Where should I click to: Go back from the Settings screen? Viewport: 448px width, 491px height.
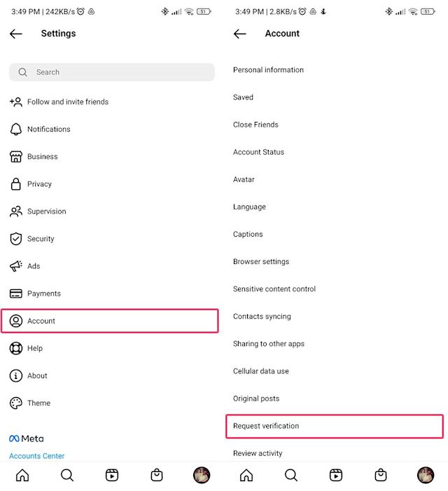coord(16,34)
